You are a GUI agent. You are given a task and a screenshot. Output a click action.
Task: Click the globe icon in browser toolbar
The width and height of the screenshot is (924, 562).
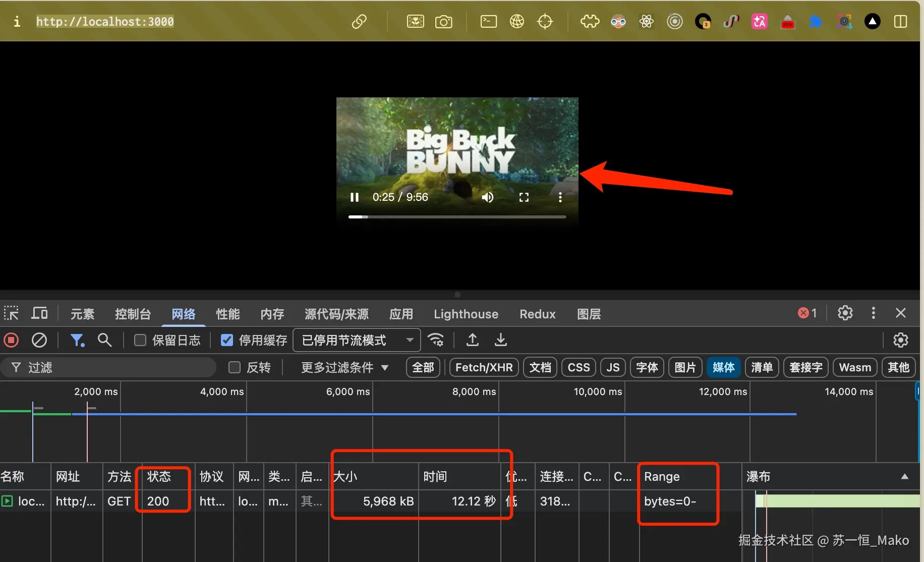point(516,22)
